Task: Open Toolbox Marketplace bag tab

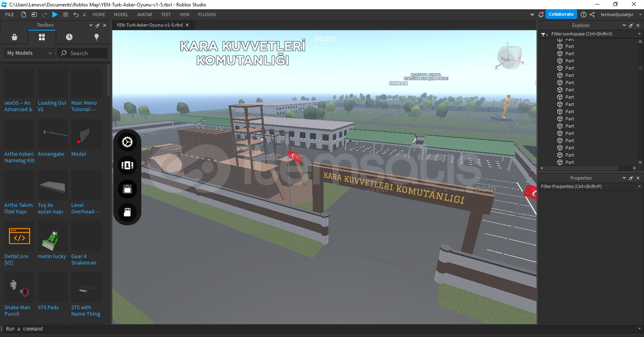Action: coord(14,37)
